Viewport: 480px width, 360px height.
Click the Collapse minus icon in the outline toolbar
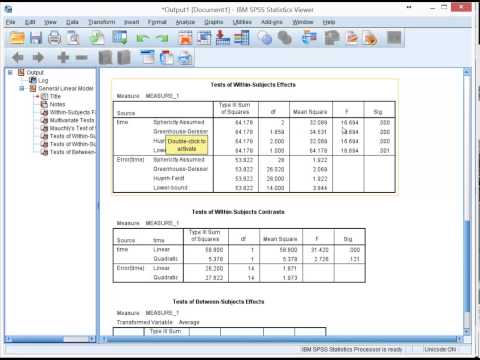coord(82,58)
